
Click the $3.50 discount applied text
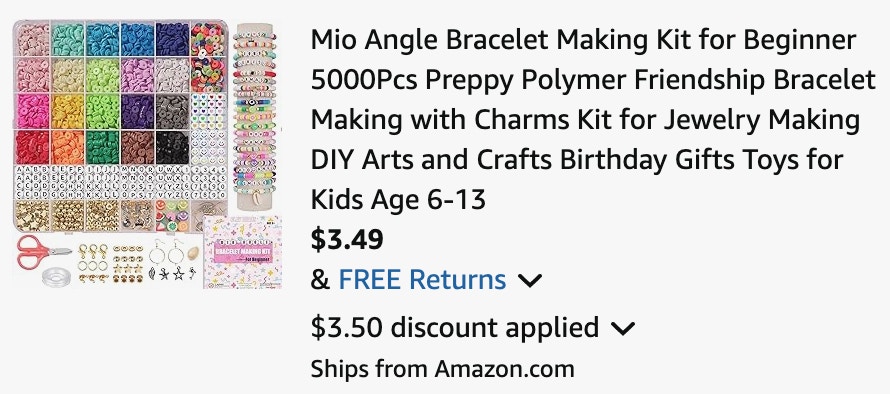455,328
